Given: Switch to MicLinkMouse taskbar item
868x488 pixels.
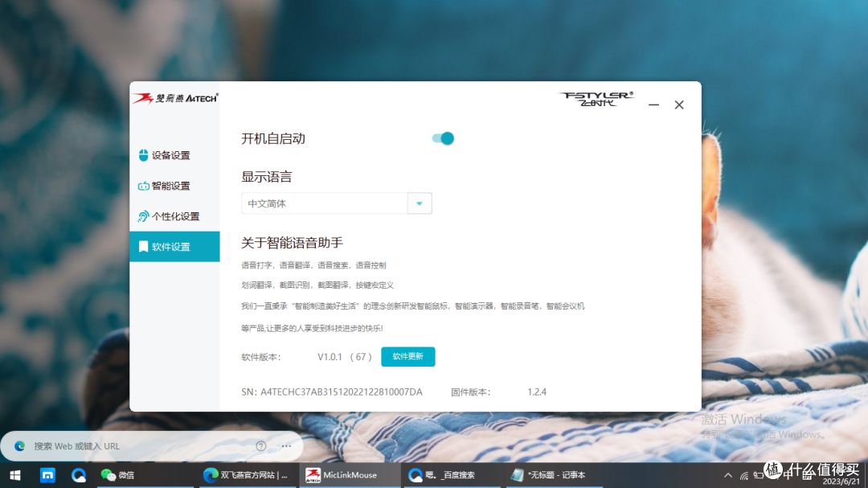Looking at the screenshot, I should 350,475.
